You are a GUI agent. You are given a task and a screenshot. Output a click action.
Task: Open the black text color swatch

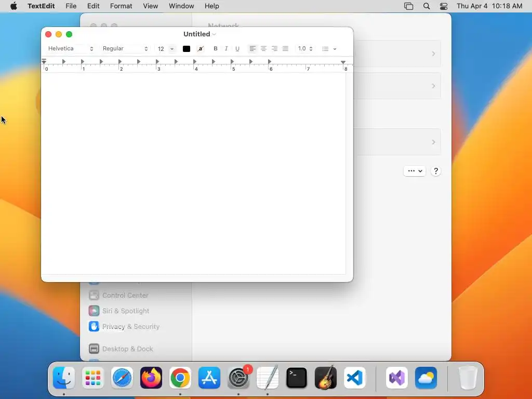click(187, 48)
